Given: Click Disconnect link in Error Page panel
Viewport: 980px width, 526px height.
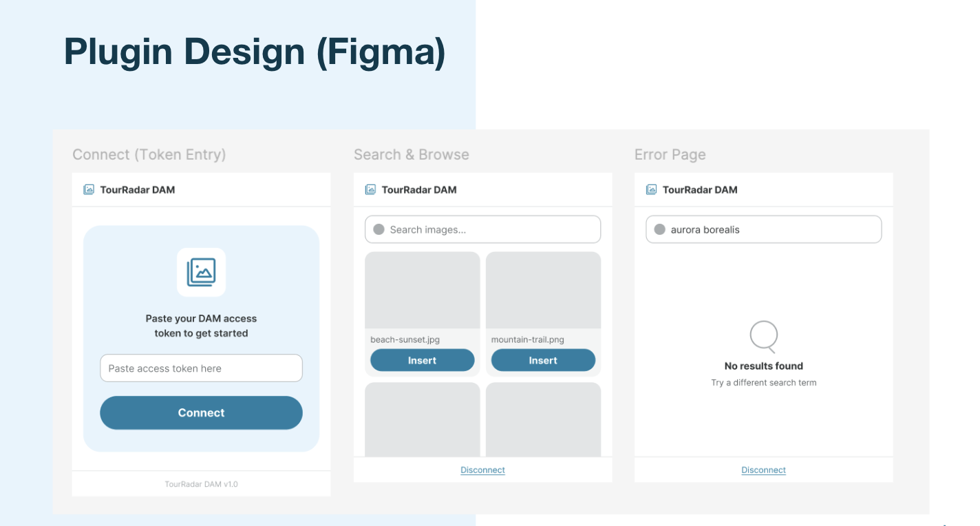Looking at the screenshot, I should click(763, 470).
